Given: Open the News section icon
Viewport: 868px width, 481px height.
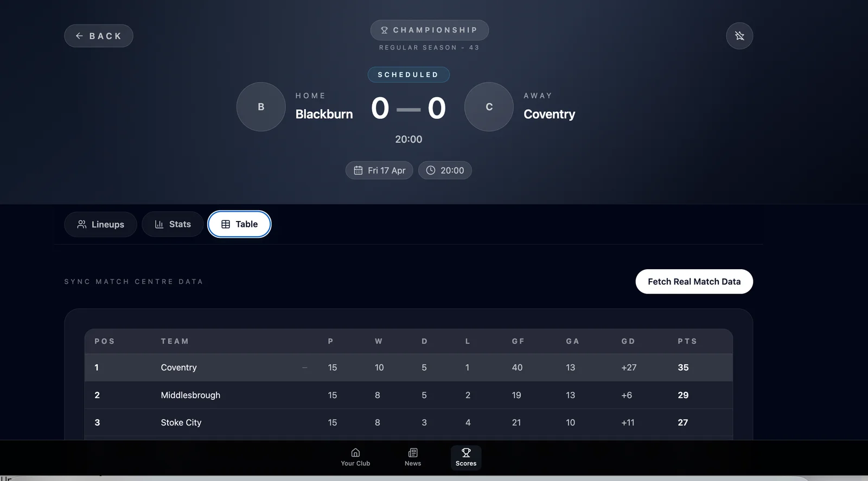Looking at the screenshot, I should pyautogui.click(x=413, y=453).
